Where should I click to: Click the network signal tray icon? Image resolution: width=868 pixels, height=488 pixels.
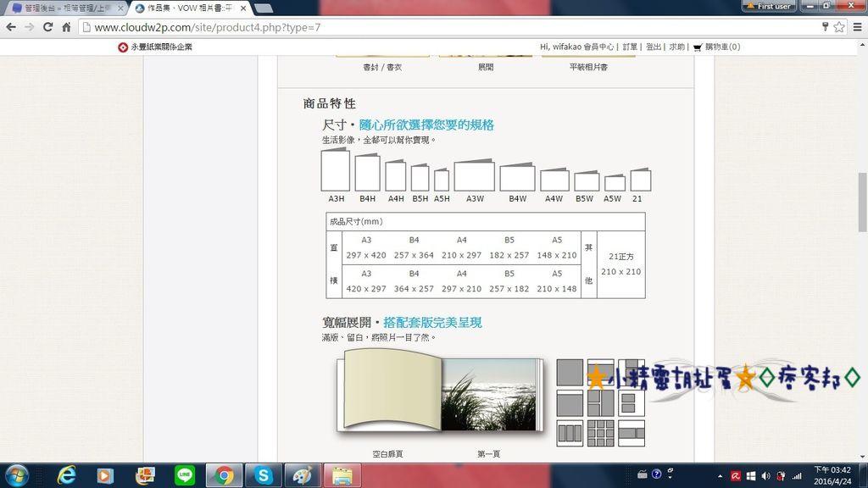797,476
